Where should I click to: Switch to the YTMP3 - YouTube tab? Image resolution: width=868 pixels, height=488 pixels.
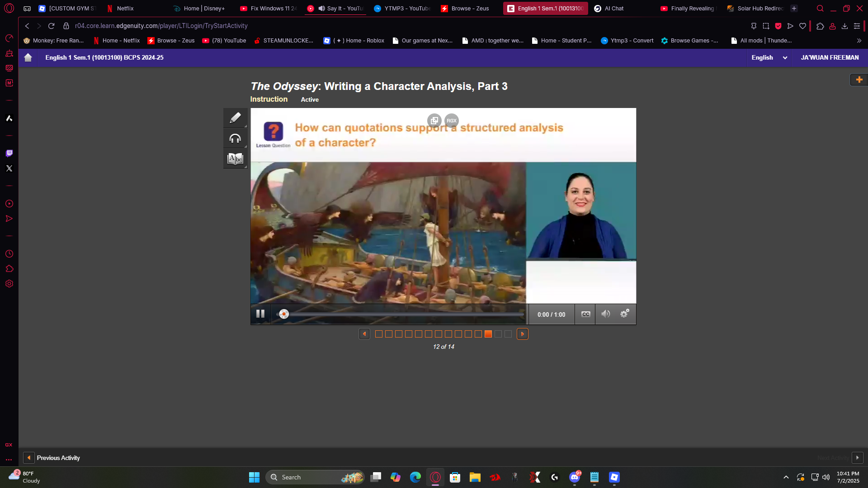(401, 8)
